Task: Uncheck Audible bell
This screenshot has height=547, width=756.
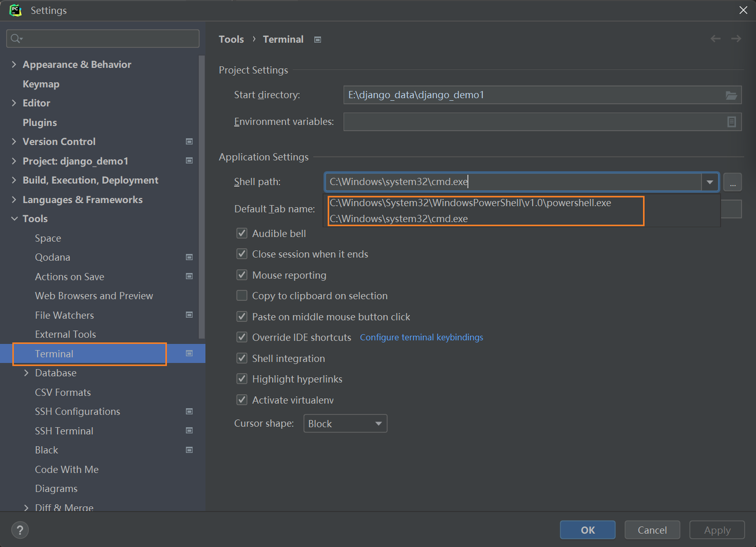Action: point(241,233)
